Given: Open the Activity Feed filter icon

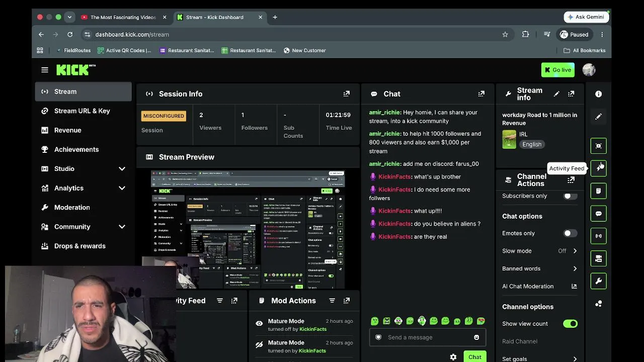Looking at the screenshot, I should 220,301.
